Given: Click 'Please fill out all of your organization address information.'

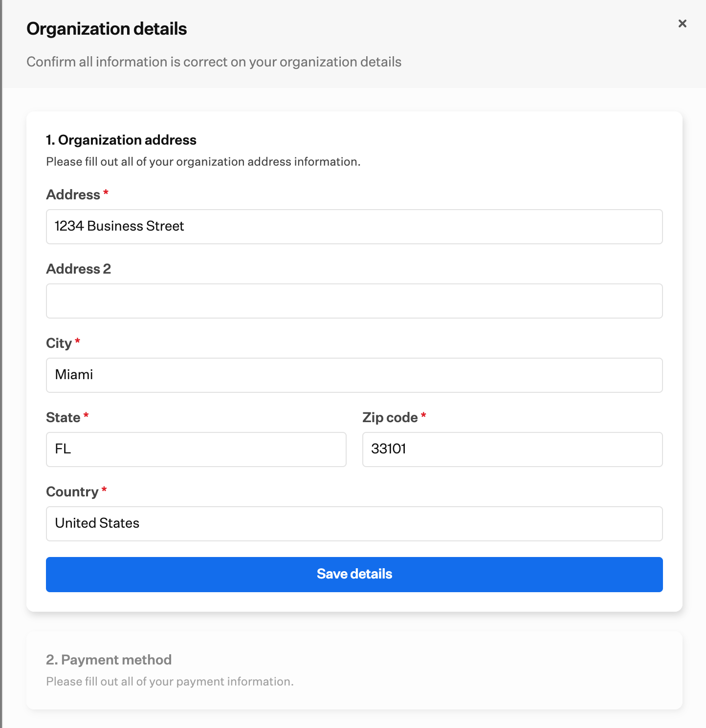Looking at the screenshot, I should pyautogui.click(x=203, y=162).
